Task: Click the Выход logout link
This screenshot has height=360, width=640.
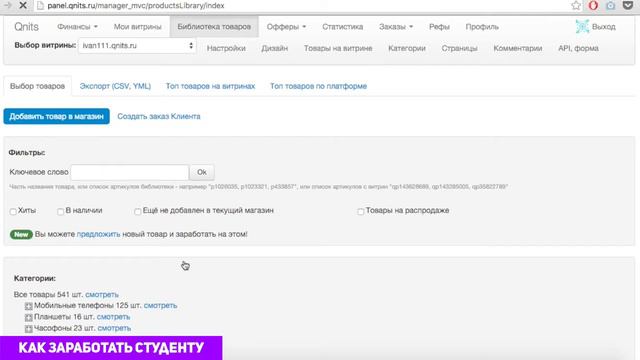Action: 604,27
